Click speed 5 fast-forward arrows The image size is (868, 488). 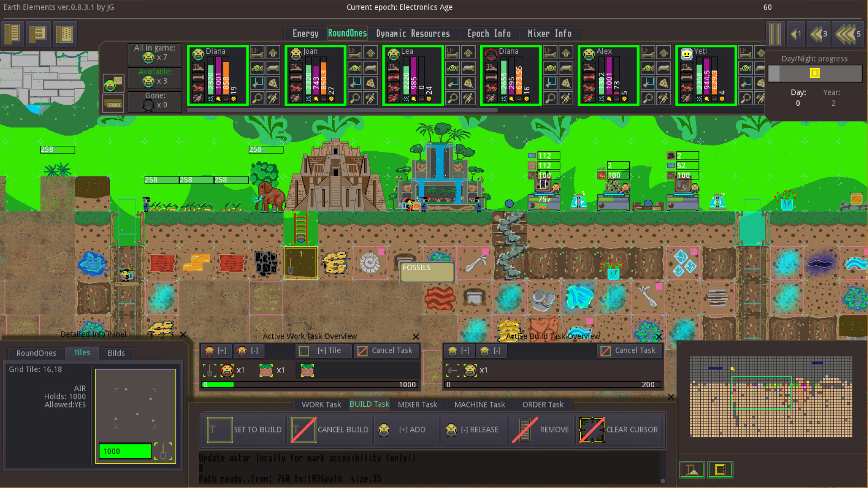[x=848, y=34]
